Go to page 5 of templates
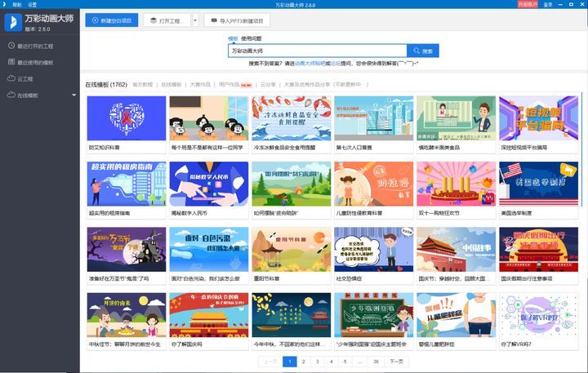 (x=345, y=362)
